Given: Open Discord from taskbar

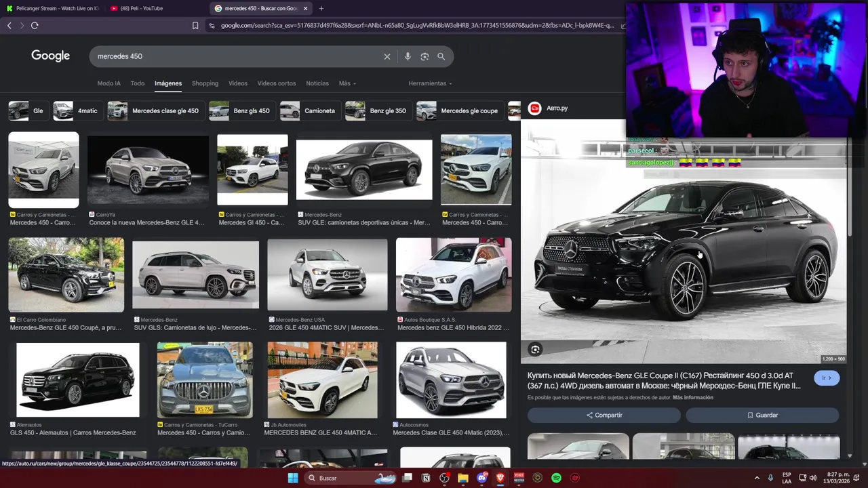Looking at the screenshot, I should pyautogui.click(x=482, y=478).
